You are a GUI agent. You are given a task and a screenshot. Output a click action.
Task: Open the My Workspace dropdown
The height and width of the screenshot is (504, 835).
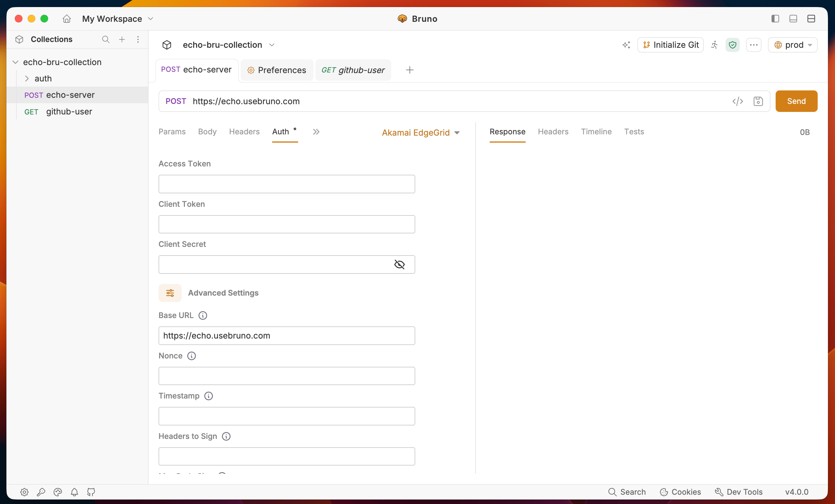[117, 19]
